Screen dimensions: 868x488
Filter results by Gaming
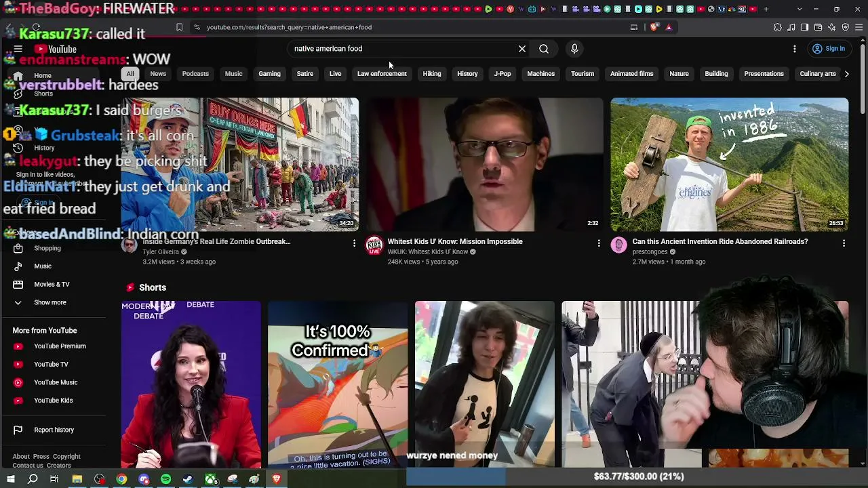pyautogui.click(x=269, y=74)
